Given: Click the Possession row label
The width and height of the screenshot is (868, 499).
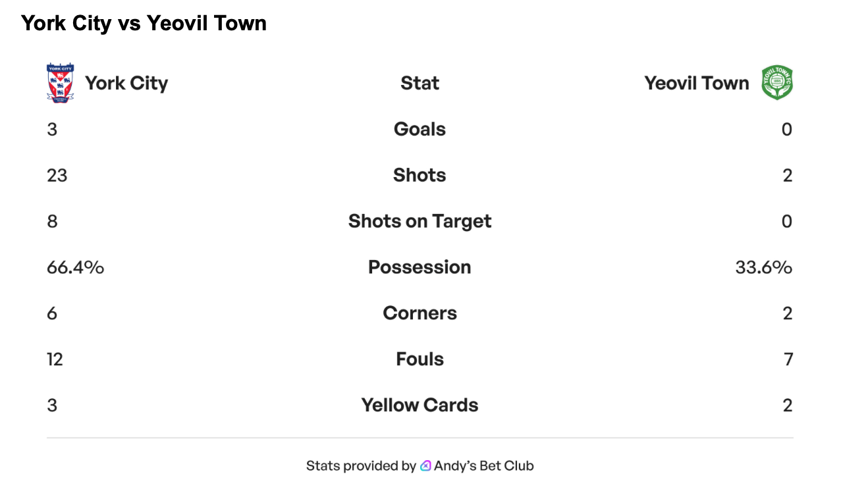Looking at the screenshot, I should (x=420, y=267).
